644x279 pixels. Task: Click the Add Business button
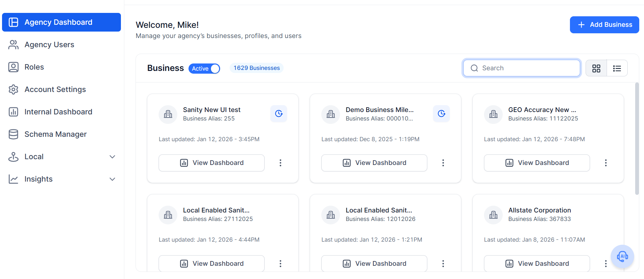(604, 25)
